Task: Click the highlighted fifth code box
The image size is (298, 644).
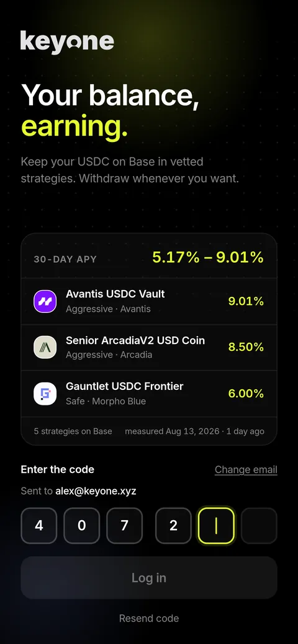Action: [216, 526]
